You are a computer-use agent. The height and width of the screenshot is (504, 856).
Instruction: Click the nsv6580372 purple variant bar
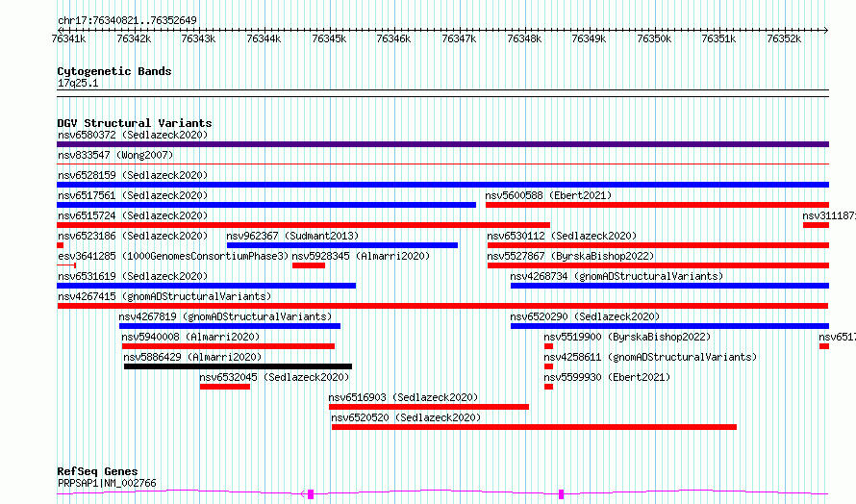pyautogui.click(x=442, y=144)
